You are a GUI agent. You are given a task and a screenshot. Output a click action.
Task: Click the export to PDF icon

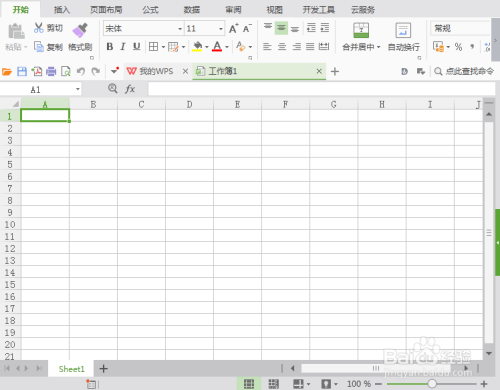tap(37, 71)
